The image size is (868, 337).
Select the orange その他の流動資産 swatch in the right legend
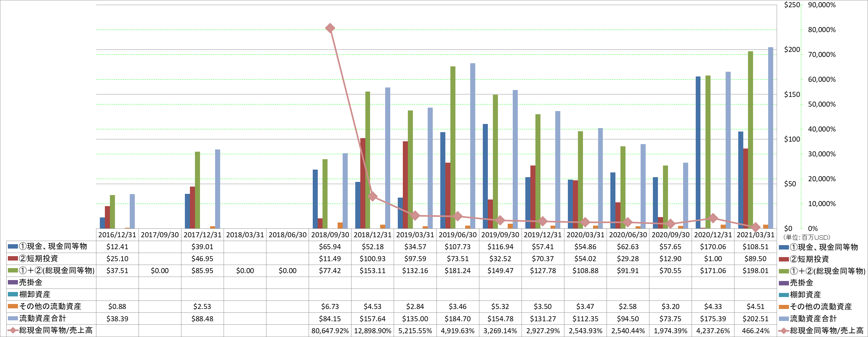[x=784, y=307]
